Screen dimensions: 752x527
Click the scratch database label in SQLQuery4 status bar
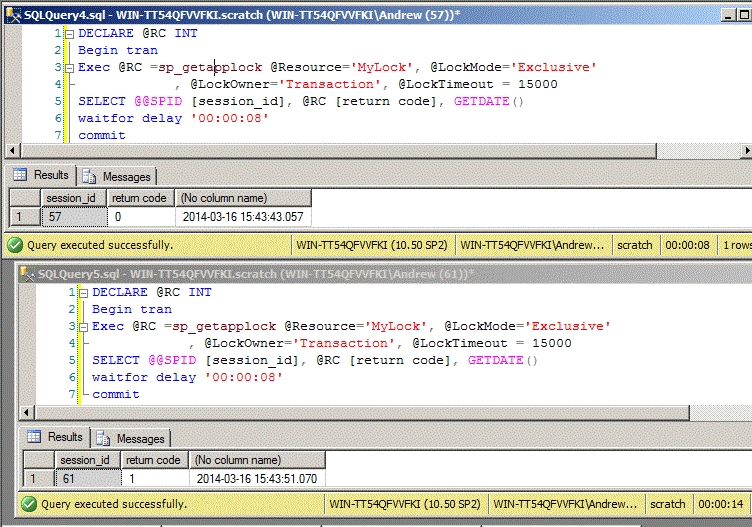coord(634,245)
